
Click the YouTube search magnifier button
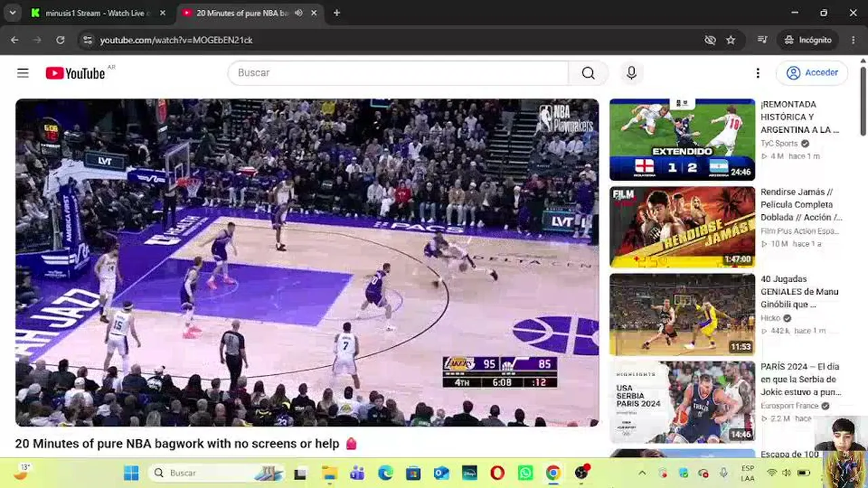[x=588, y=73]
